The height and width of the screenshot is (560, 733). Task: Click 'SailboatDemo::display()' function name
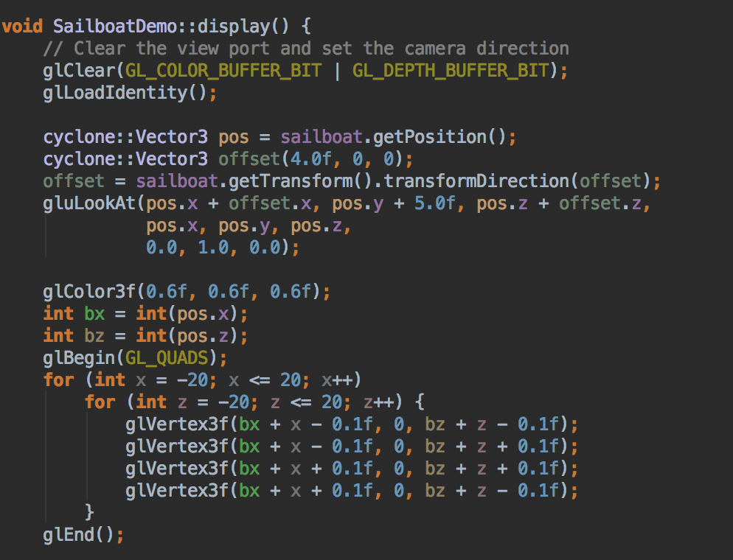[x=171, y=26]
